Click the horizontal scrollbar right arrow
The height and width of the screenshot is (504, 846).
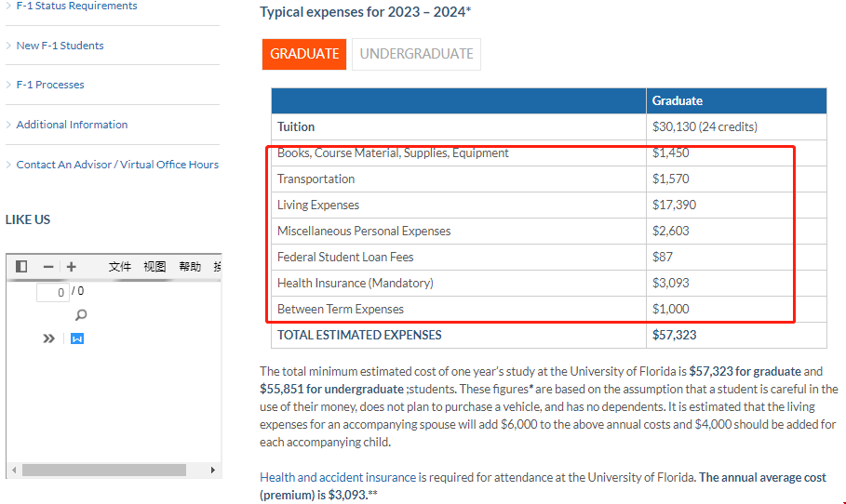coord(213,471)
